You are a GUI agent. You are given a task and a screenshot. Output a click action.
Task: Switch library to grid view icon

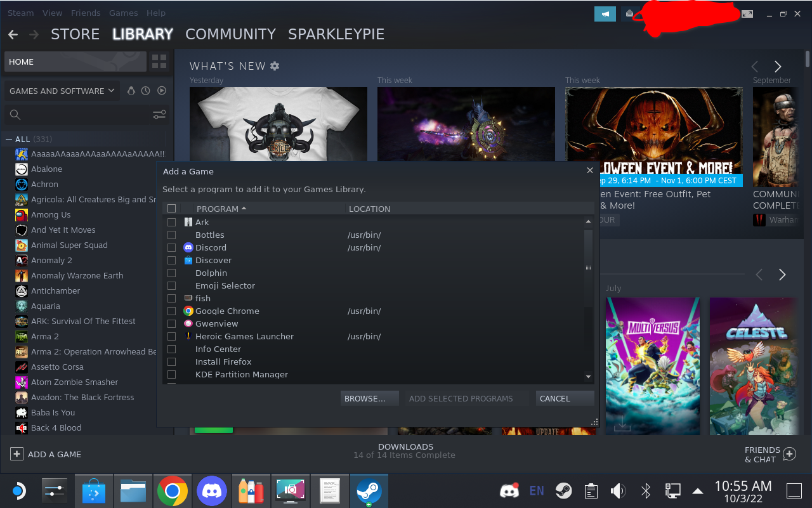click(x=159, y=62)
